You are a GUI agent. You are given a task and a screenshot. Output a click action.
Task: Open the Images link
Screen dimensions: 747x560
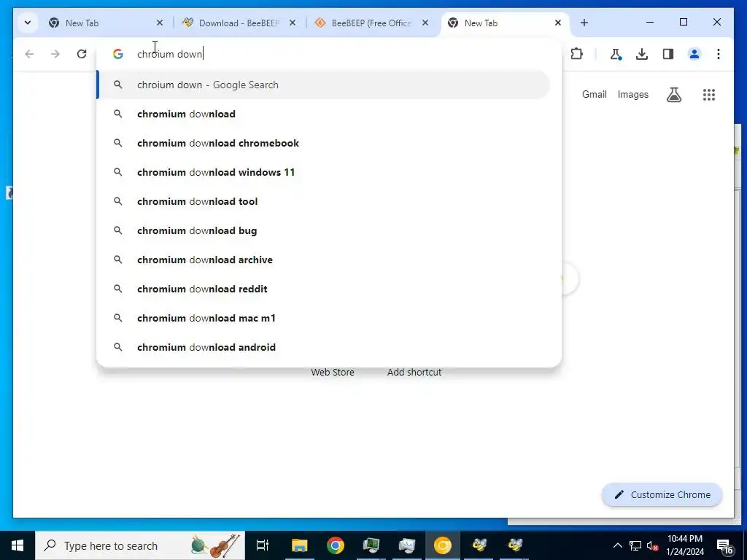pos(632,94)
